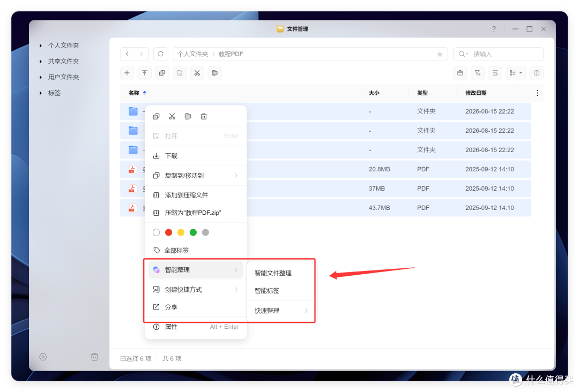Choose 添加到压缩文件 from the menu
Screen dimensions: 579x392
pos(196,195)
